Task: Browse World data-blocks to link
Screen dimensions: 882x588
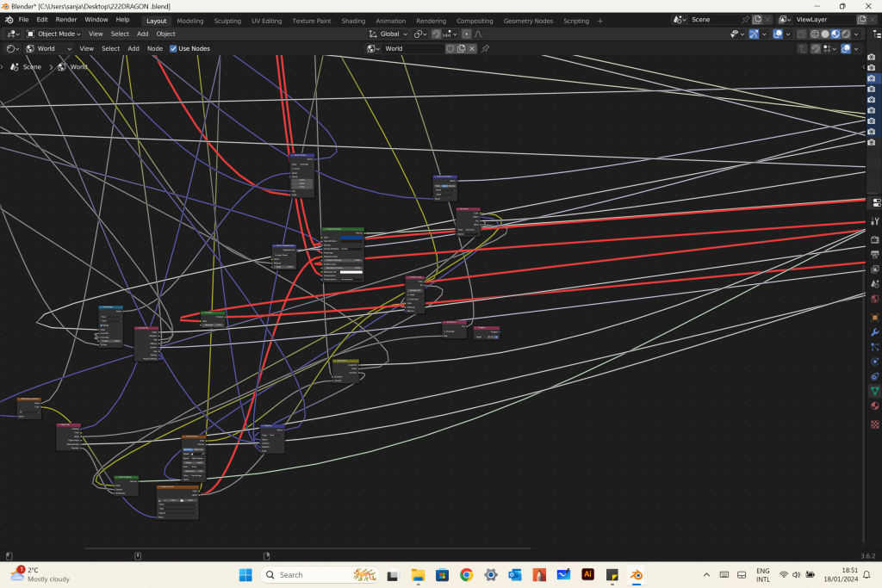Action: click(373, 48)
